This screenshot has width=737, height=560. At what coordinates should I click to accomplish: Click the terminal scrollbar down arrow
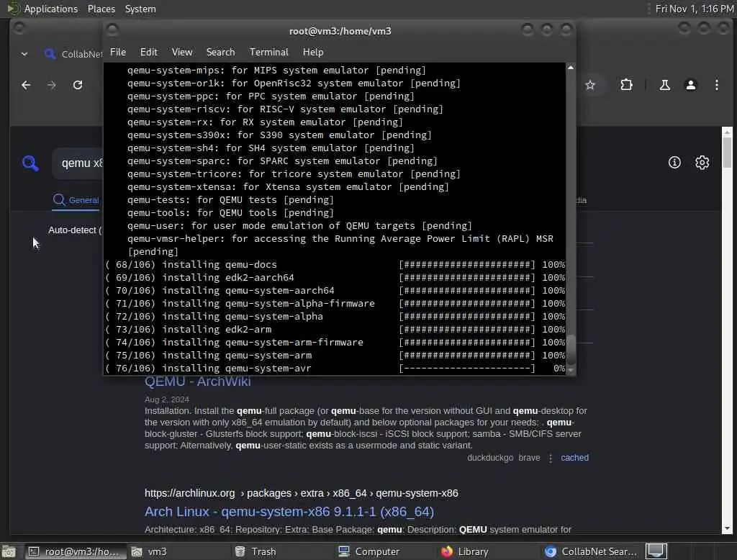click(x=571, y=371)
